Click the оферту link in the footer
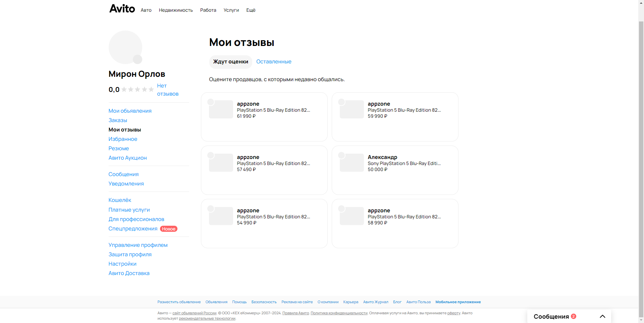 (454, 313)
